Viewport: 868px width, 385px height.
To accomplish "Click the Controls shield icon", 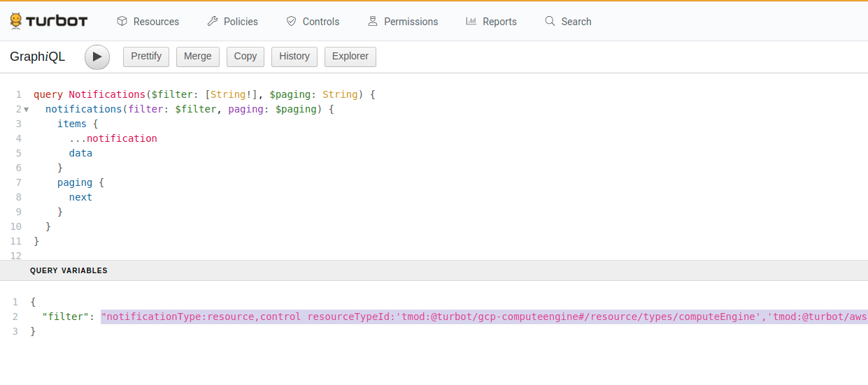I will 292,22.
